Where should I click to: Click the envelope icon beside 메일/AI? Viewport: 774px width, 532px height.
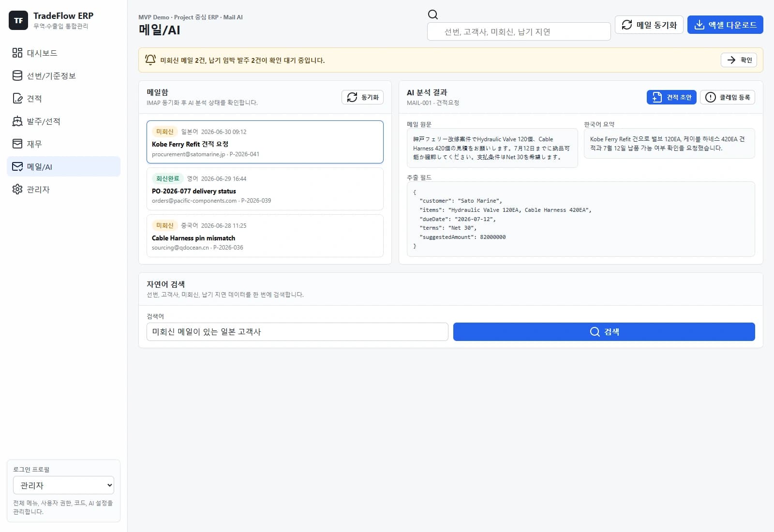pyautogui.click(x=17, y=166)
